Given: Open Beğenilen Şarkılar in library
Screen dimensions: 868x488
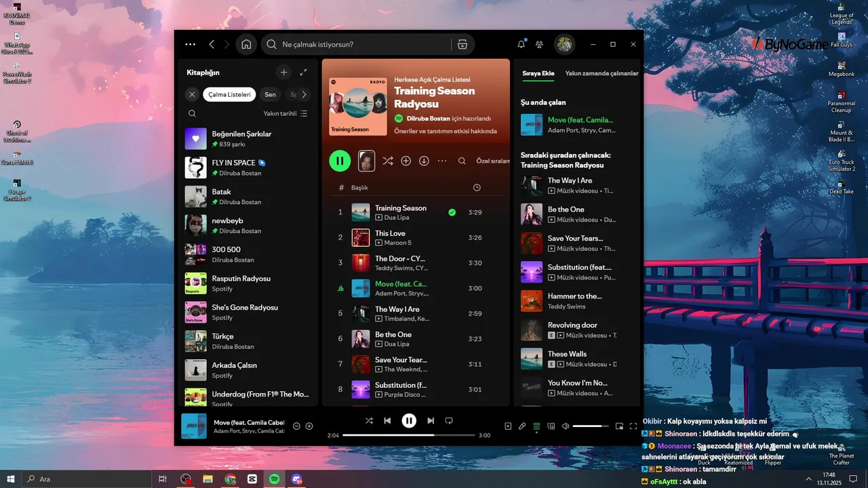Looking at the screenshot, I should coord(248,138).
